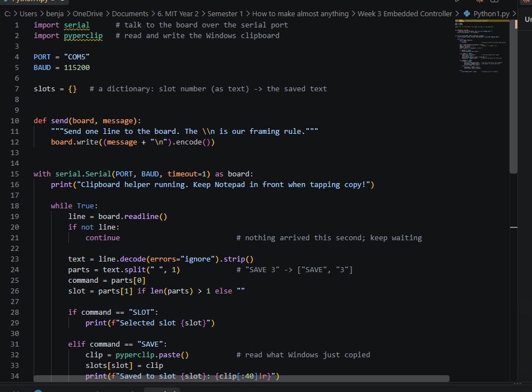
Task: Click the "SLOT" string on line 28
Action: coord(141,312)
